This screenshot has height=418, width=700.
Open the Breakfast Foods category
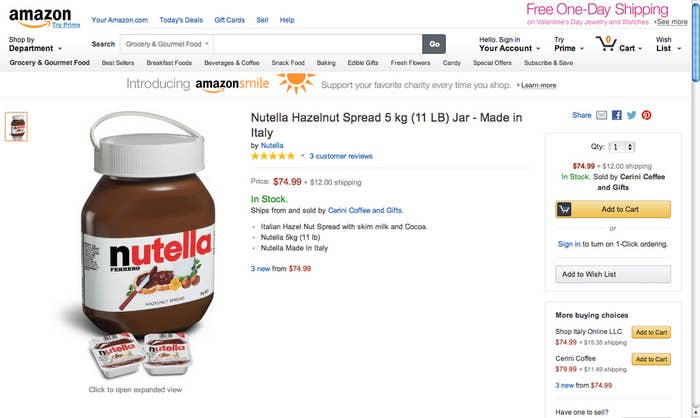169,63
